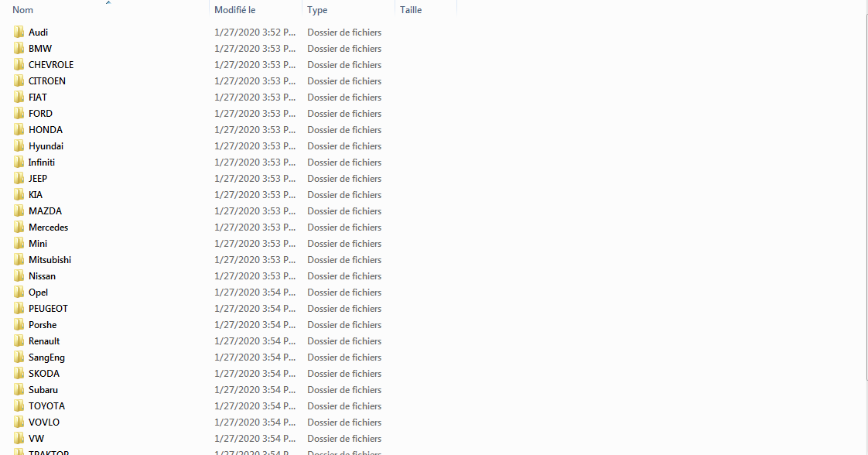Select the CHEVROLE folder icon
This screenshot has height=455, width=868.
(19, 65)
